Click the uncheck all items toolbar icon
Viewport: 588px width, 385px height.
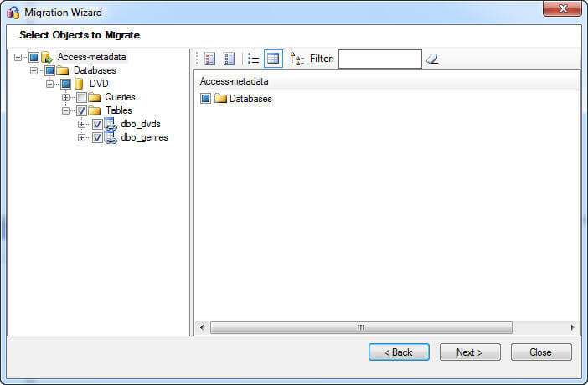pos(229,59)
